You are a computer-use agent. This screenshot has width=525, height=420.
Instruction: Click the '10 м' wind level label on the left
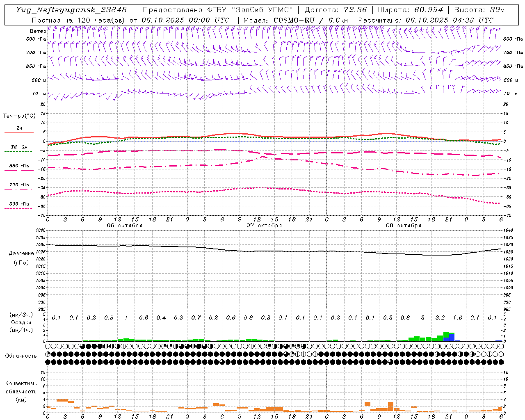click(39, 94)
